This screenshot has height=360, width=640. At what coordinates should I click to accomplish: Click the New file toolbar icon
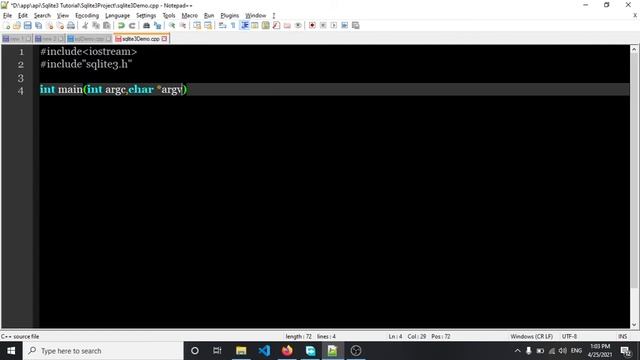[x=7, y=25]
